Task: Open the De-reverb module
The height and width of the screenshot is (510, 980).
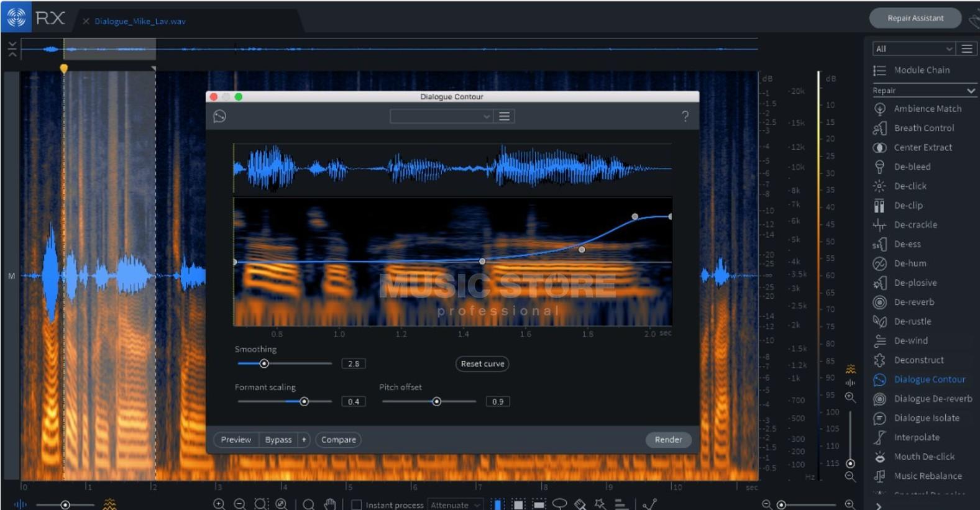Action: (x=904, y=302)
